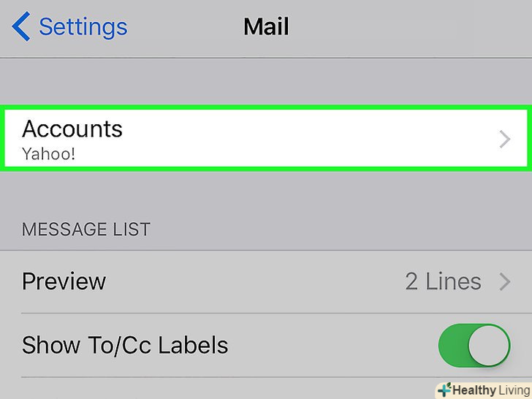Click the Healthy Living watermark text
The height and width of the screenshot is (399, 532).
coord(490,389)
